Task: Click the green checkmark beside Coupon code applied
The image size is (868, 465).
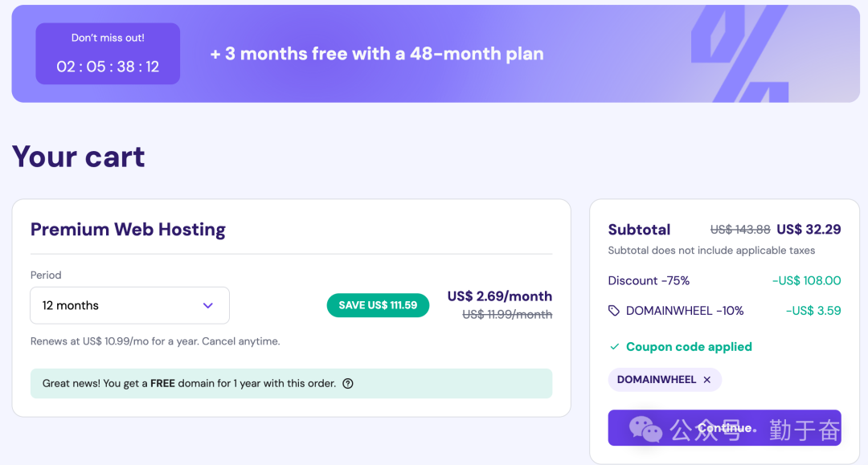Action: tap(615, 347)
